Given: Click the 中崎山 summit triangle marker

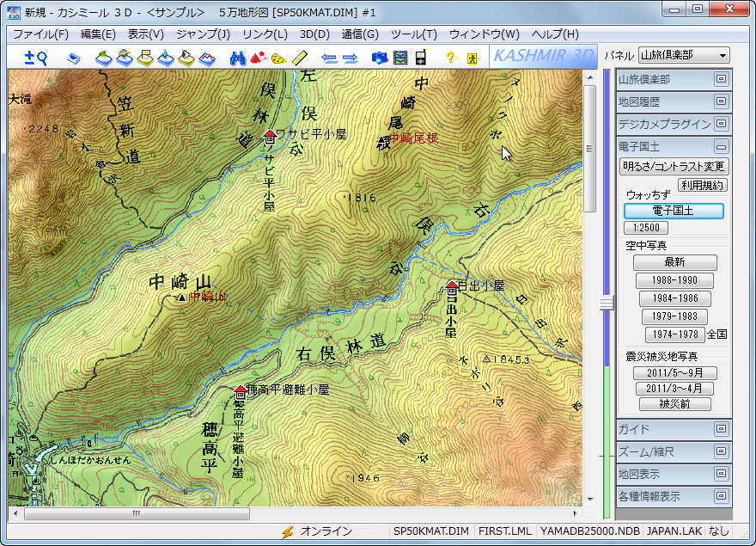Looking at the screenshot, I should tap(181, 298).
